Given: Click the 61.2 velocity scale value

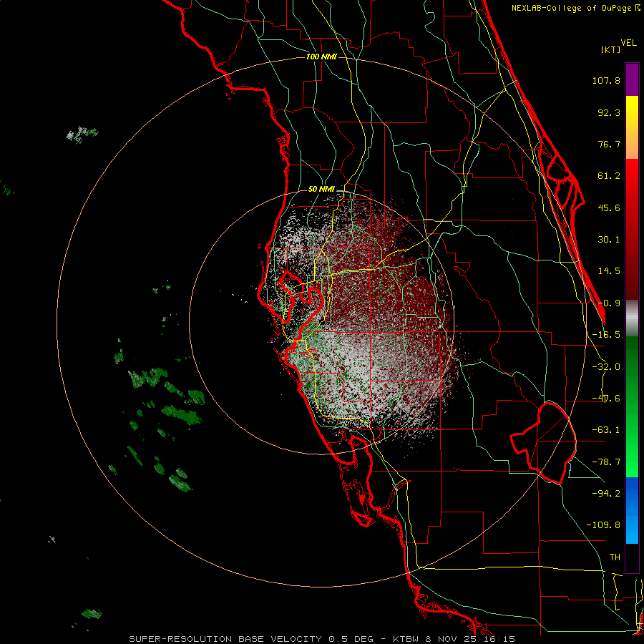Looking at the screenshot, I should (609, 176).
